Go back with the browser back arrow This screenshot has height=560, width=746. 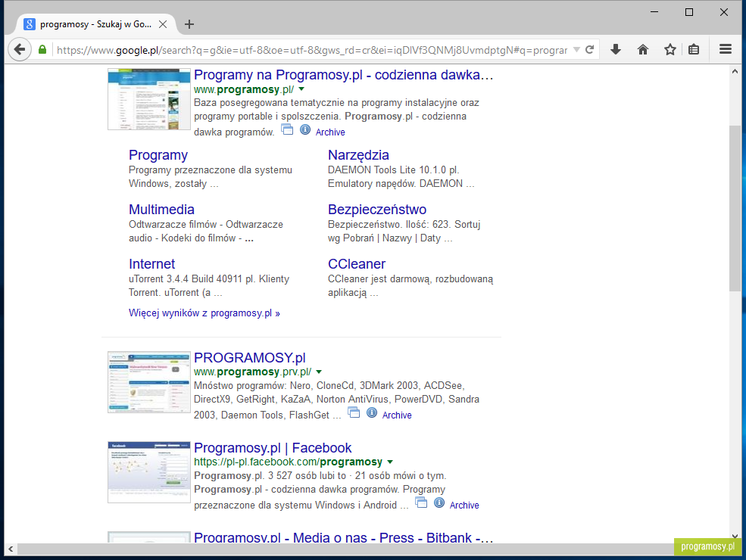tap(20, 49)
